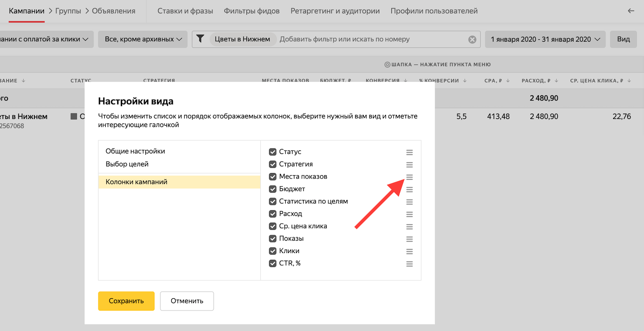Click drag handle icon for Статус row
Screen dimensions: 644x331
[x=409, y=152]
